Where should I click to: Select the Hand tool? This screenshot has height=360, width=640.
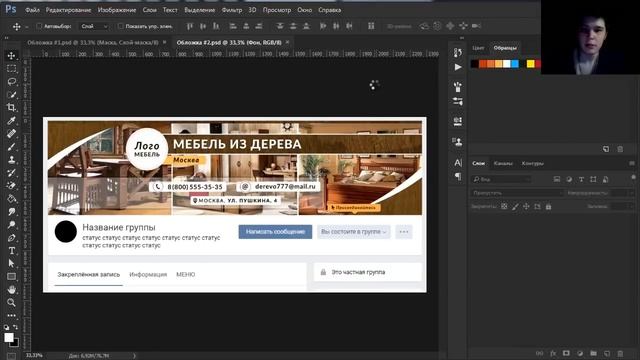pyautogui.click(x=11, y=290)
